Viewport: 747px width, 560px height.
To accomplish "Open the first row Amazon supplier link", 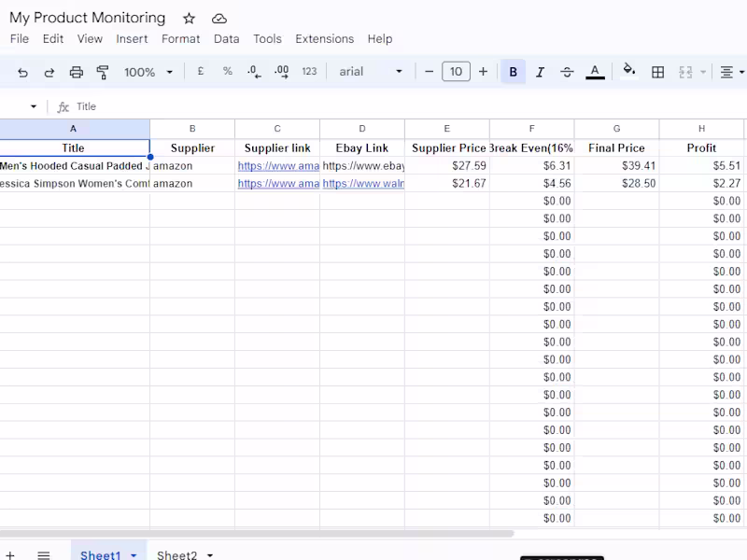I will coord(278,166).
